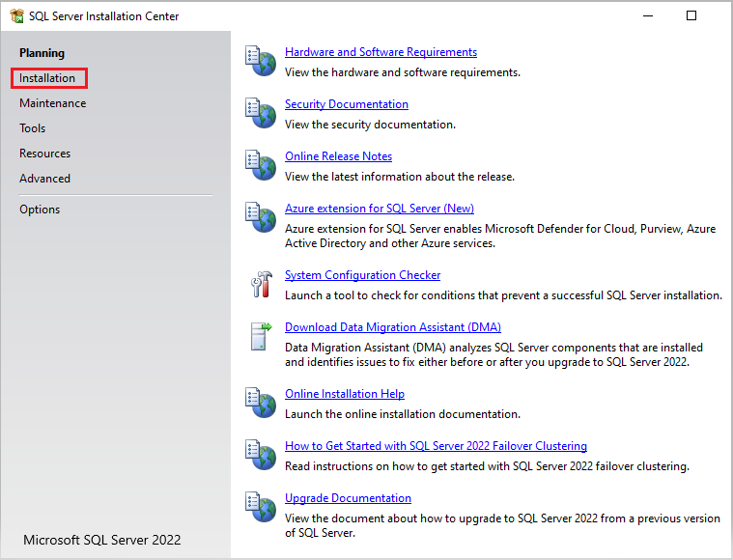Click the Azure extension for SQL Server icon
The image size is (733, 560).
tap(261, 217)
